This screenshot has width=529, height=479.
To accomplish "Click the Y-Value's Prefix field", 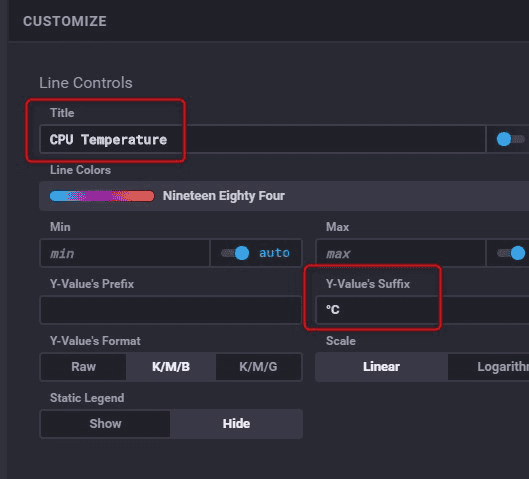I will pyautogui.click(x=171, y=310).
